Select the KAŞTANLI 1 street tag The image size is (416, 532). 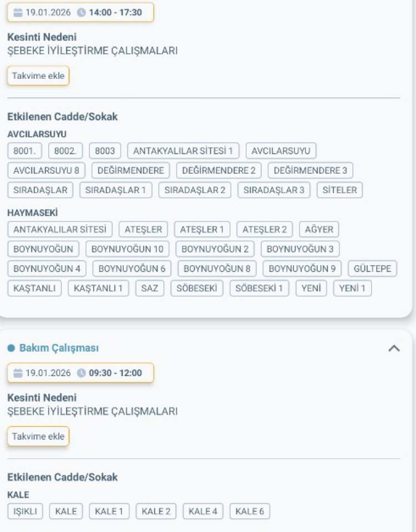(x=98, y=288)
